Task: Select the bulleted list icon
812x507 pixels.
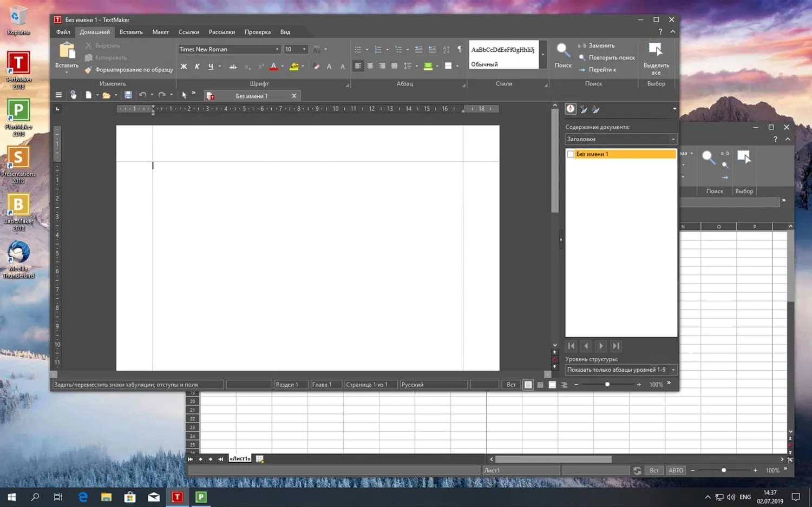Action: 358,49
